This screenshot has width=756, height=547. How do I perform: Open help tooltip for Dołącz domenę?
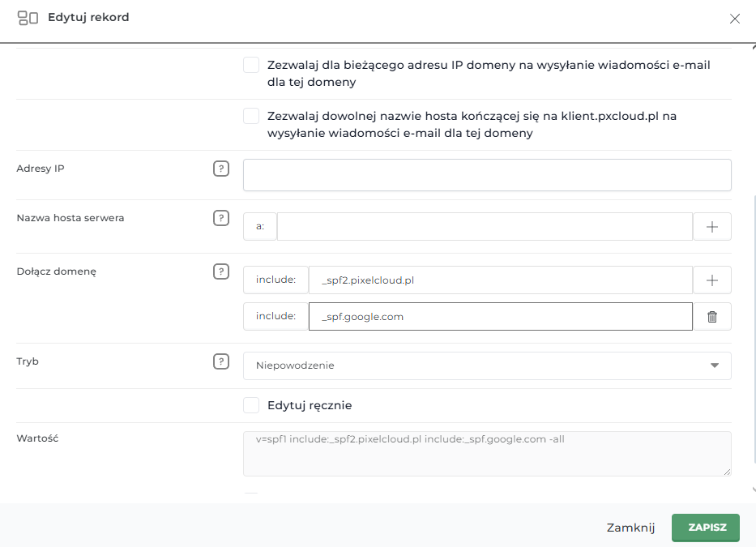click(x=220, y=271)
